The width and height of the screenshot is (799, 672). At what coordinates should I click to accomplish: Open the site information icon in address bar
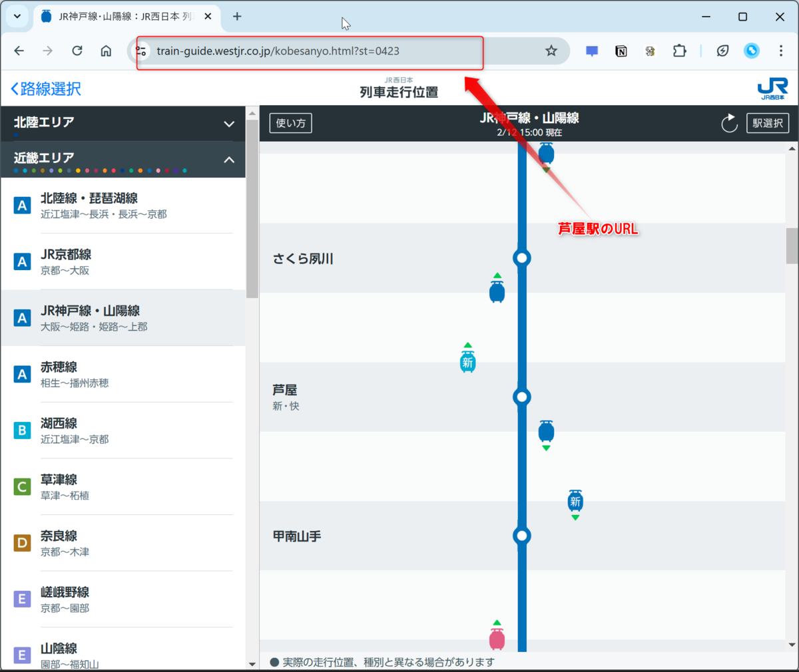tap(141, 51)
